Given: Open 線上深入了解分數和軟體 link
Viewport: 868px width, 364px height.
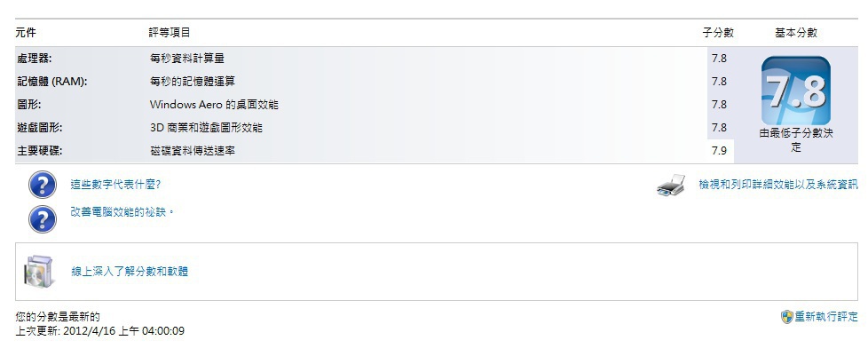Looking at the screenshot, I should (130, 271).
